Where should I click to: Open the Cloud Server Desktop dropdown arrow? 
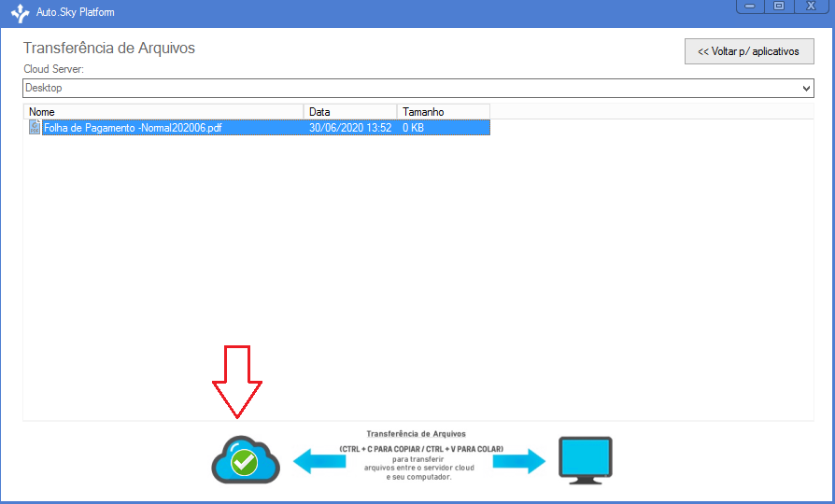806,89
